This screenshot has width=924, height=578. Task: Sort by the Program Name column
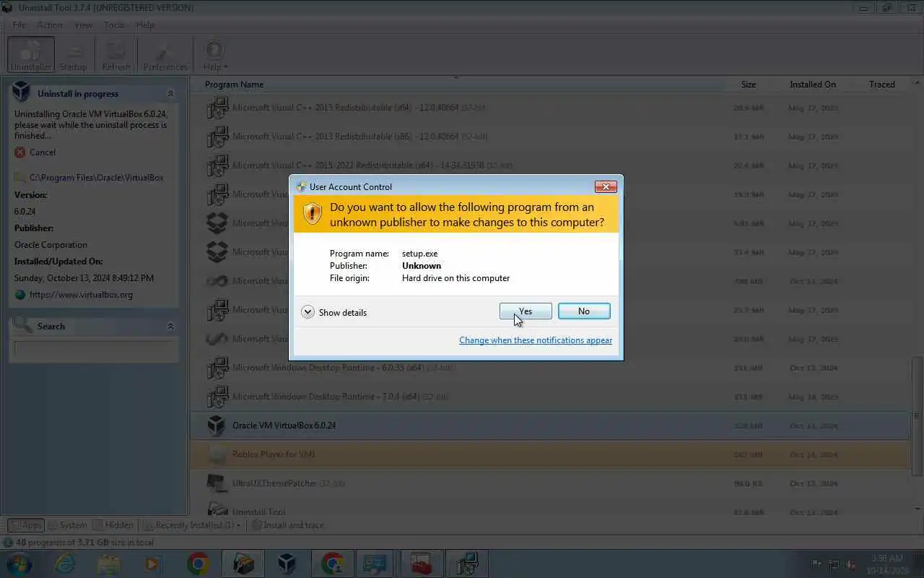[x=234, y=85]
